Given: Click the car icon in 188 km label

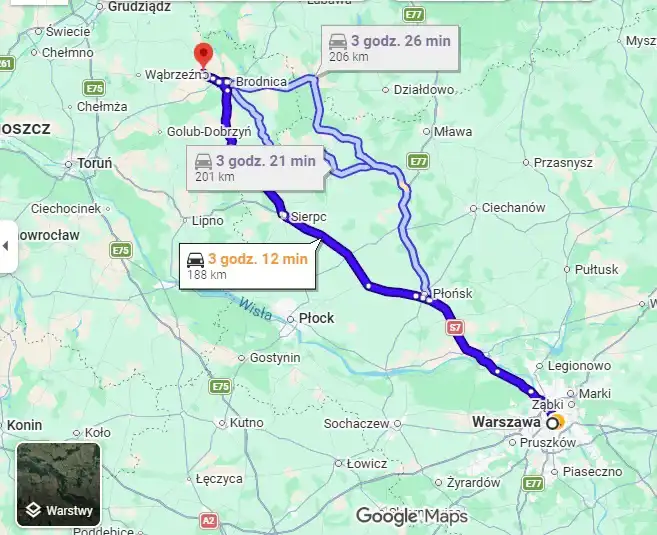Looking at the screenshot, I should (x=195, y=260).
